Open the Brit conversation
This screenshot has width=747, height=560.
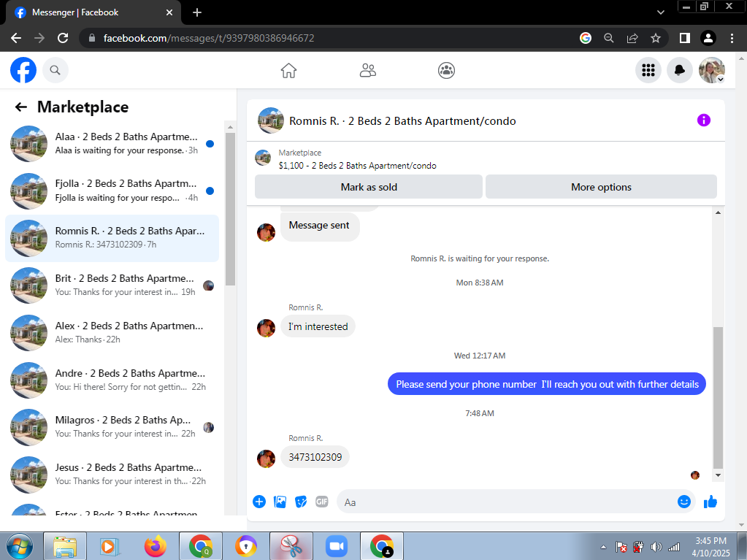click(112, 285)
